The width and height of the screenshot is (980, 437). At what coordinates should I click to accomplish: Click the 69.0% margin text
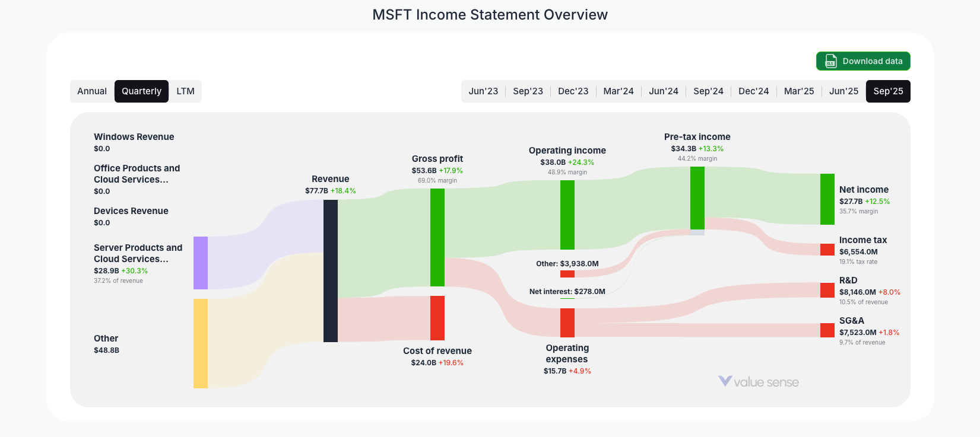[437, 181]
